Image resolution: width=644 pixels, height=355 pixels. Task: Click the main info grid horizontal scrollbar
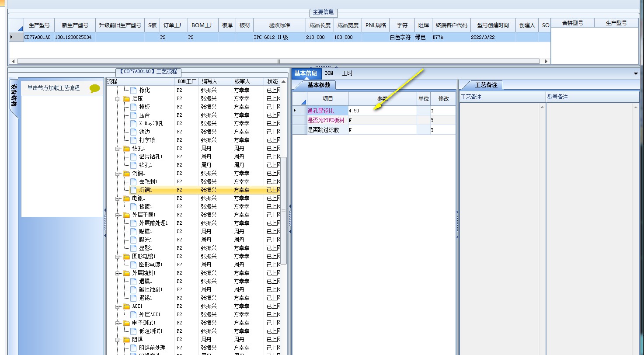pyautogui.click(x=278, y=61)
